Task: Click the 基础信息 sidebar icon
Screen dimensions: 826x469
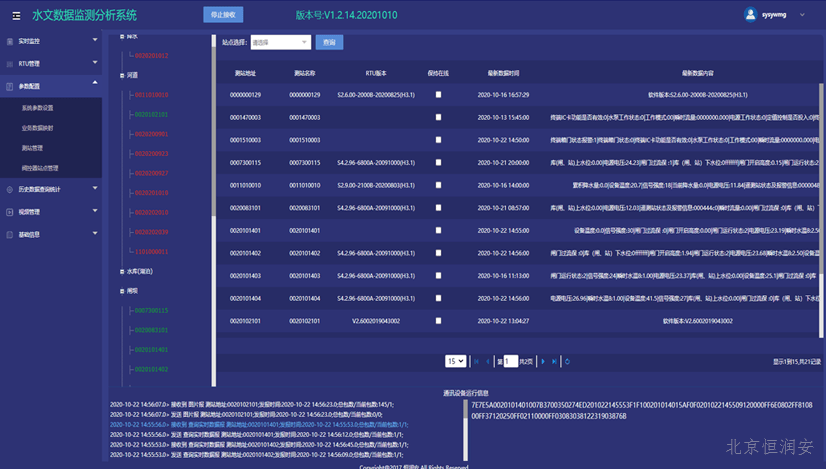Action: (x=9, y=234)
